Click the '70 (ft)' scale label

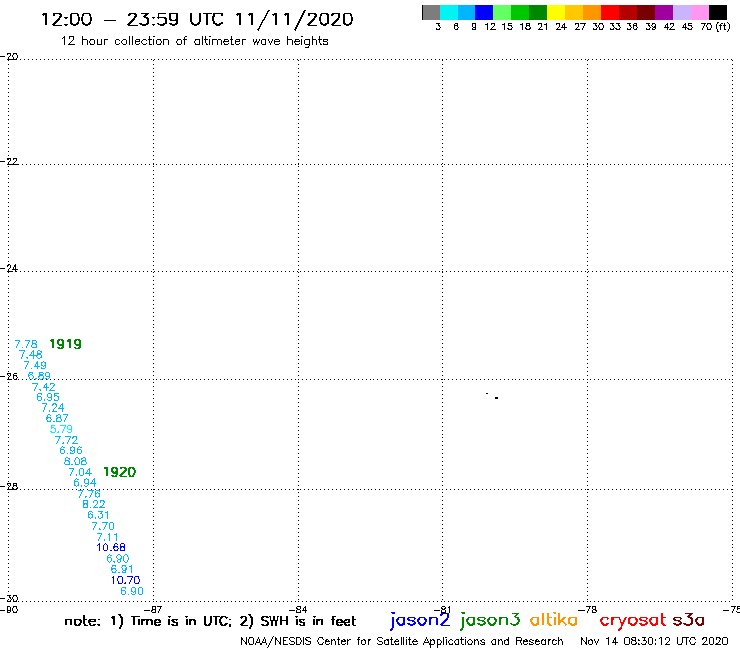[715, 26]
